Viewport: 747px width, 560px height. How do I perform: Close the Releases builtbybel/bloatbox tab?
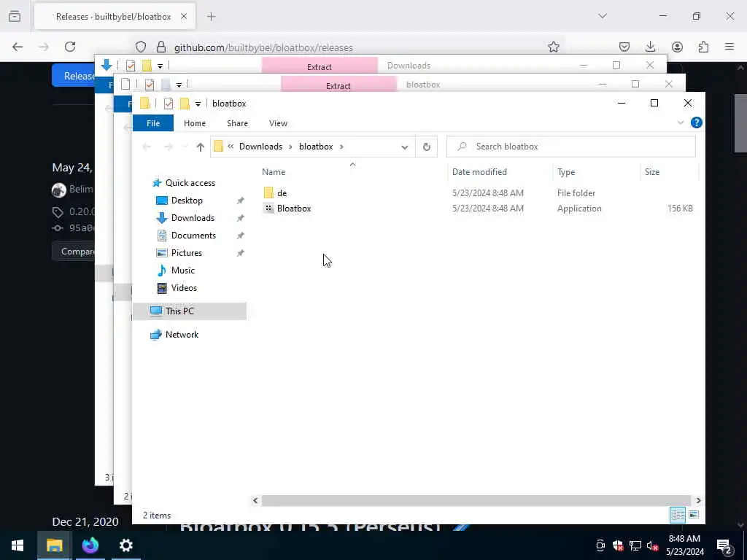(183, 17)
